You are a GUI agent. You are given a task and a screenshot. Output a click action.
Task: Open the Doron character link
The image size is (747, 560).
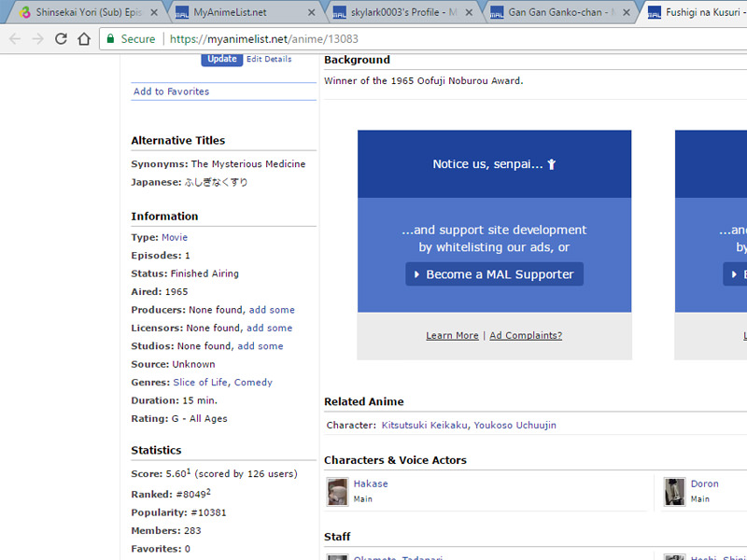tap(704, 483)
